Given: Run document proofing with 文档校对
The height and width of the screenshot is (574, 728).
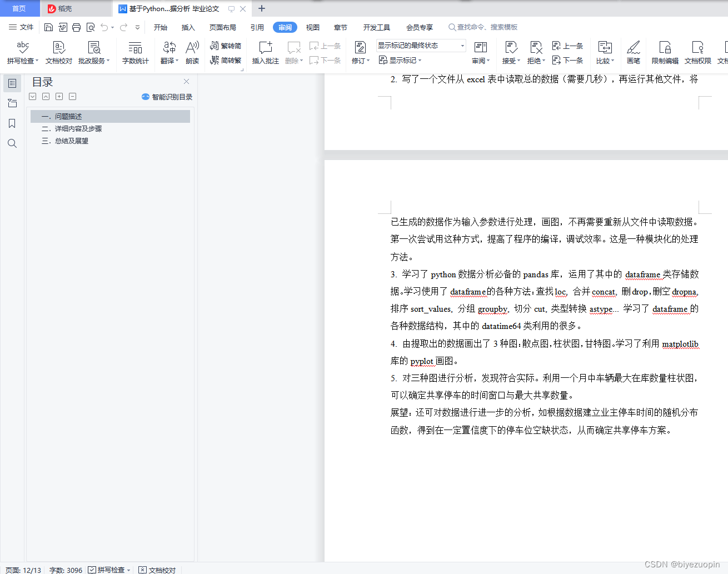Looking at the screenshot, I should pos(58,53).
